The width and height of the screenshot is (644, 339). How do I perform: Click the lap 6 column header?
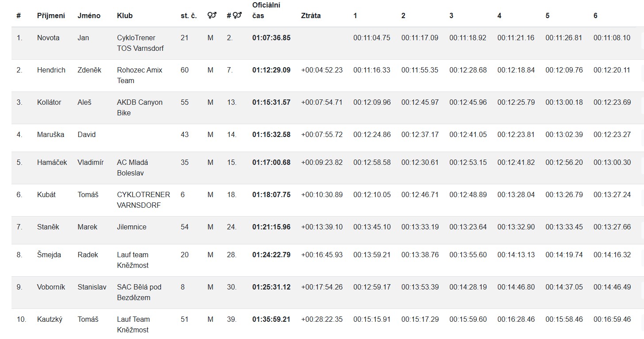tap(595, 15)
